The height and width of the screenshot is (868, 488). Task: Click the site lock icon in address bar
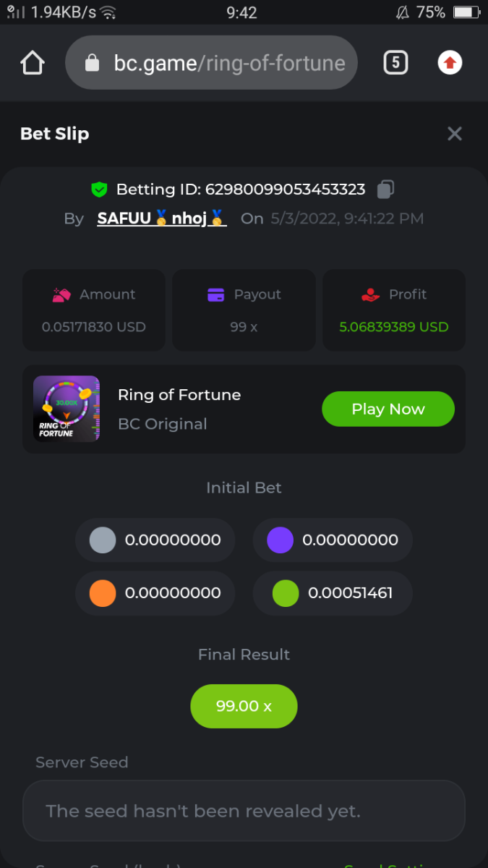[x=93, y=64]
